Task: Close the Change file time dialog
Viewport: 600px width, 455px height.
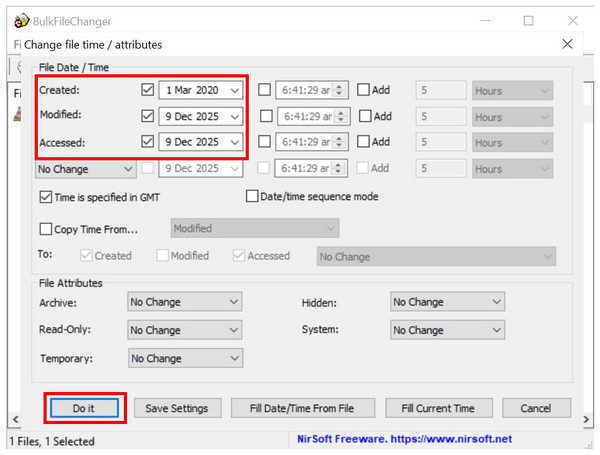Action: tap(567, 44)
